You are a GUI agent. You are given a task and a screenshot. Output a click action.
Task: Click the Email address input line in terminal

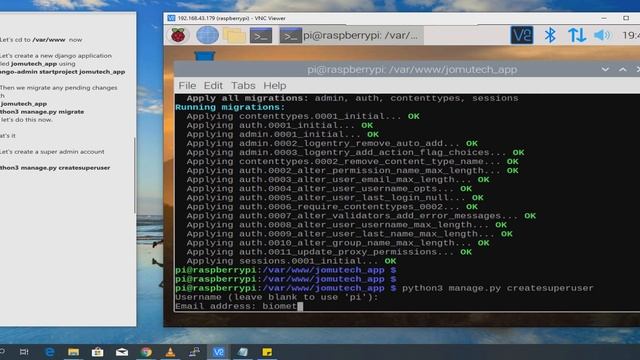[239, 306]
